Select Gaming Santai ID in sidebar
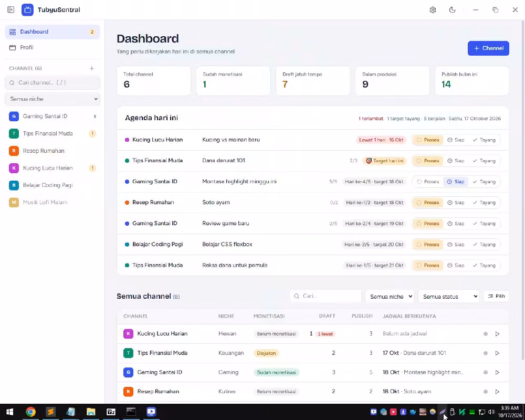 (x=52, y=116)
